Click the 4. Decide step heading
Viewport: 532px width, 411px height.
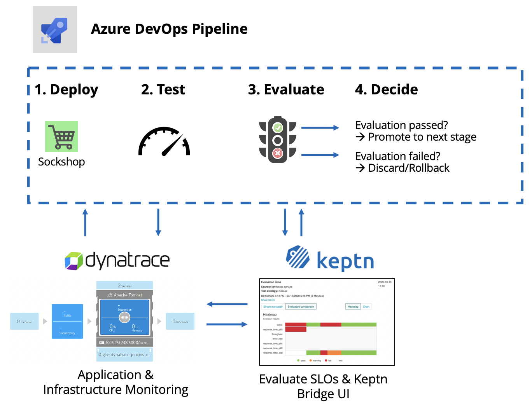[x=387, y=90]
